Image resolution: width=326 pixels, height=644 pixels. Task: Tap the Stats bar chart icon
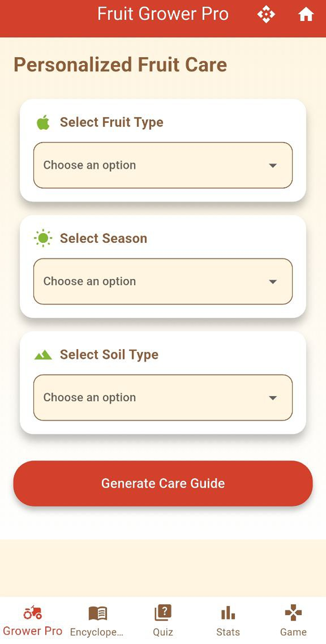(x=228, y=613)
